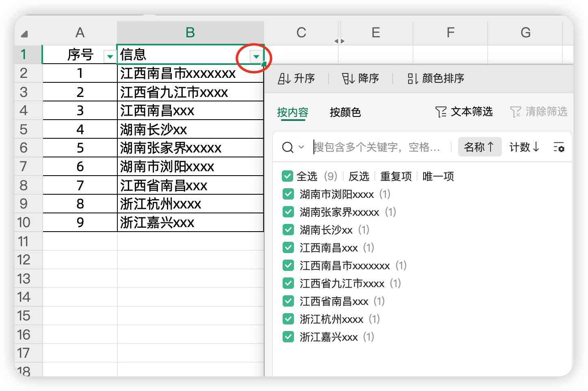Switch to the 按颜色 tab

pyautogui.click(x=346, y=113)
